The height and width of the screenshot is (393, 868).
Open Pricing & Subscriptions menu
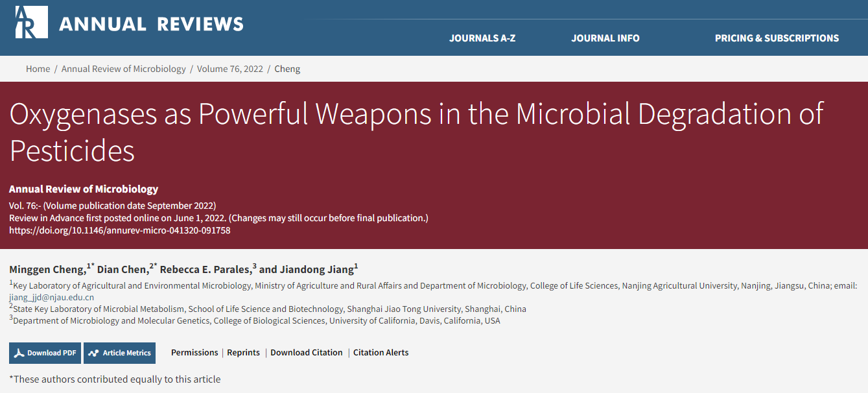(x=777, y=38)
